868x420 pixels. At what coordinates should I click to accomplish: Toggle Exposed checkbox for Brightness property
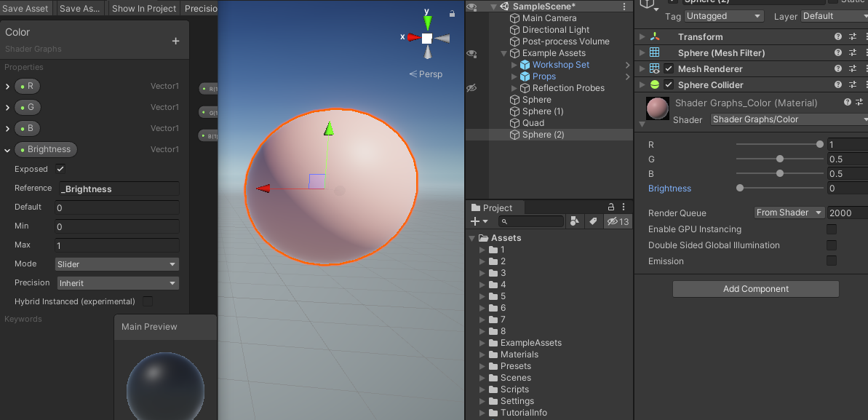point(61,169)
